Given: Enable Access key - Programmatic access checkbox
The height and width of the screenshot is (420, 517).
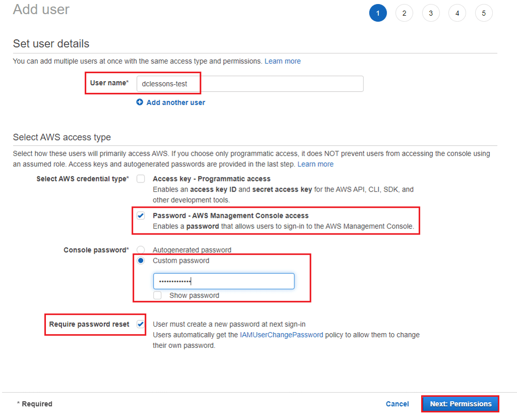Looking at the screenshot, I should (x=141, y=179).
